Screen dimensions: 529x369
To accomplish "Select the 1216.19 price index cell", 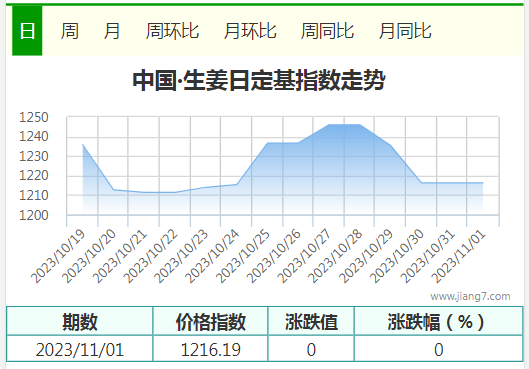I will 210,349.
